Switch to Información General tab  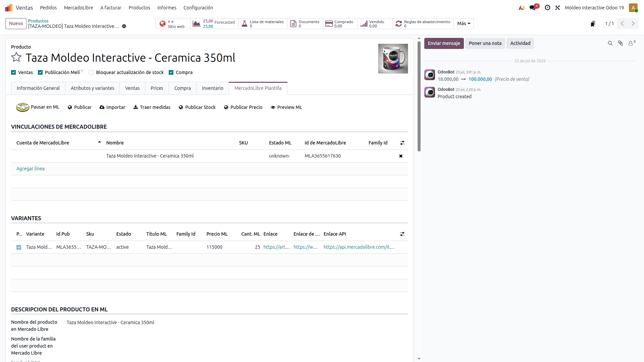[x=38, y=88]
